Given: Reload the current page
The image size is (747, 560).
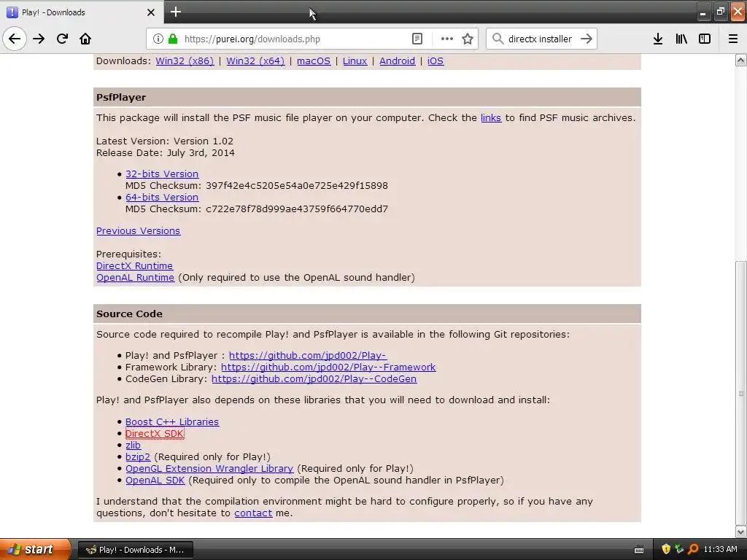Looking at the screenshot, I should click(62, 39).
